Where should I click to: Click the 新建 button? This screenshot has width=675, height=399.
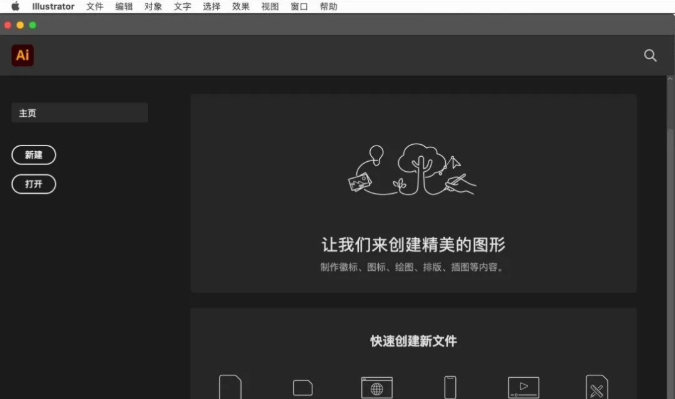34,155
